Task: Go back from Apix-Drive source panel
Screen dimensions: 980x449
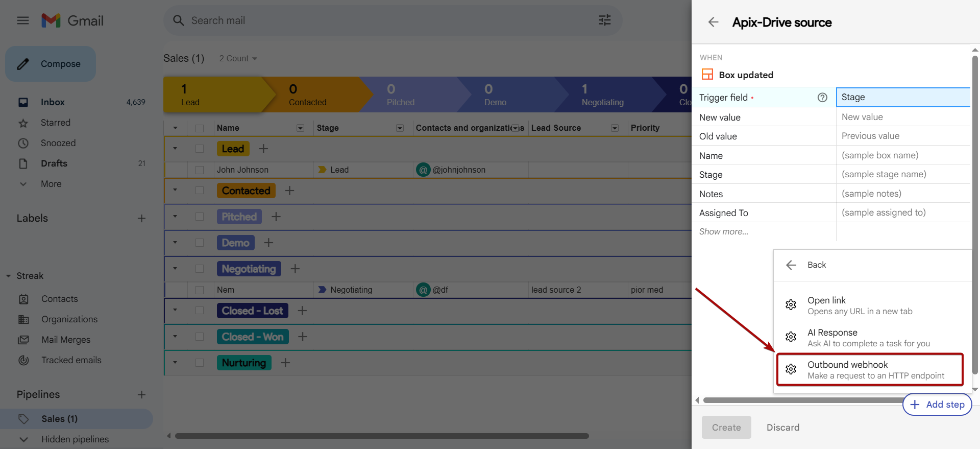Action: pyautogui.click(x=714, y=22)
